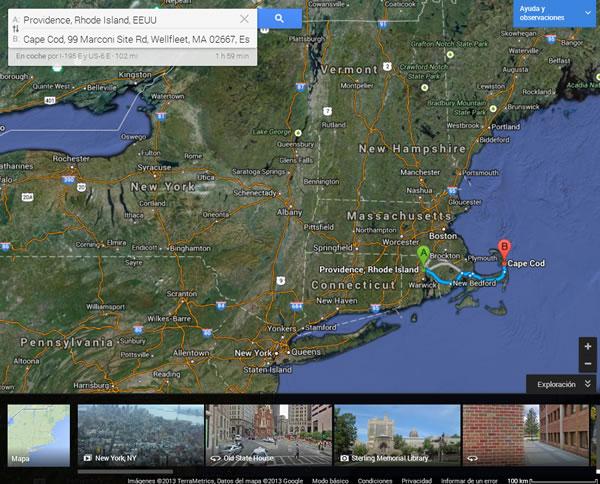Click red marker B at Cape Cod
Viewport: 600px width, 484px height.
click(x=504, y=250)
